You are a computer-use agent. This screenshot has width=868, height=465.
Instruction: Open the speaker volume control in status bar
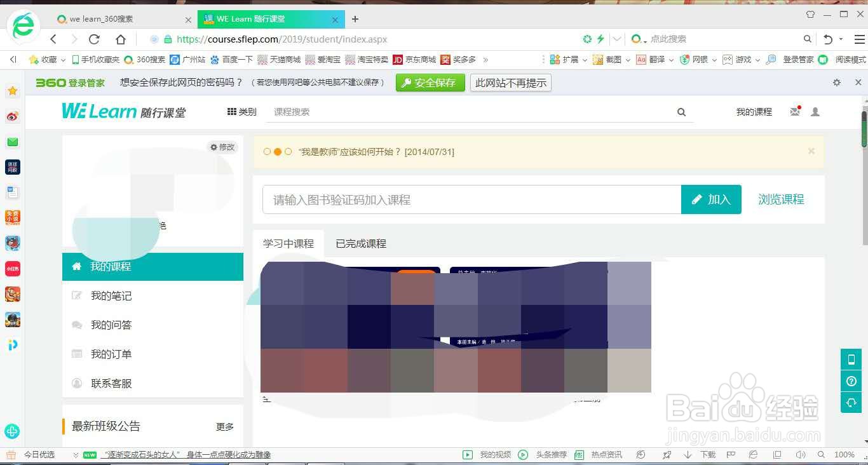[799, 455]
